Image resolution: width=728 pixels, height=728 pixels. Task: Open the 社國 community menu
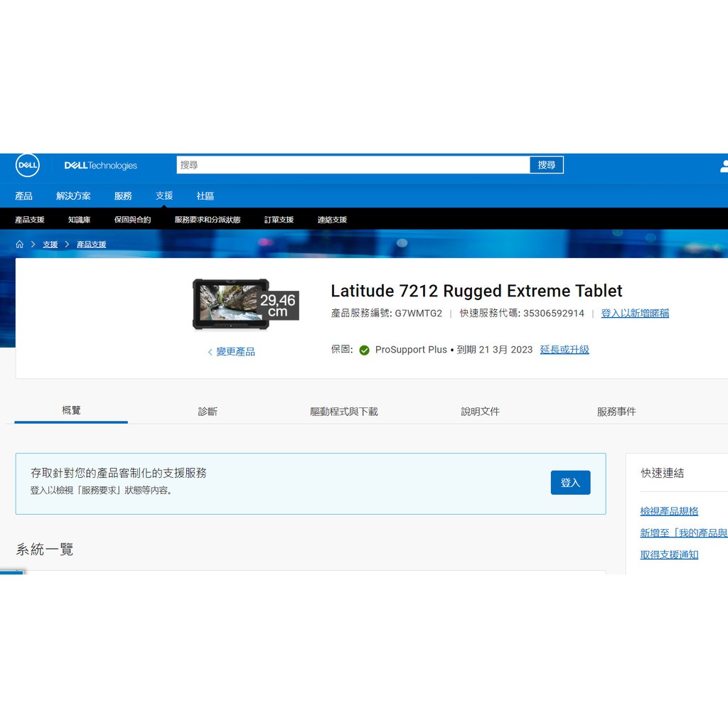[x=205, y=196]
